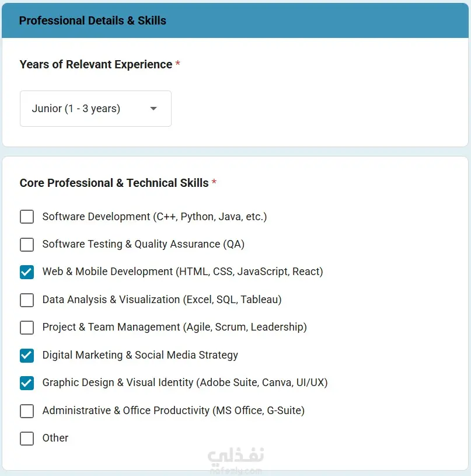Tick the Other checkbox
This screenshot has width=471, height=476.
click(27, 438)
